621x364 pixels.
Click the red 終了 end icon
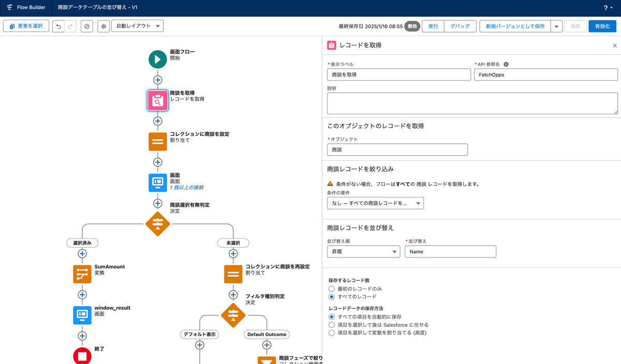82,356
